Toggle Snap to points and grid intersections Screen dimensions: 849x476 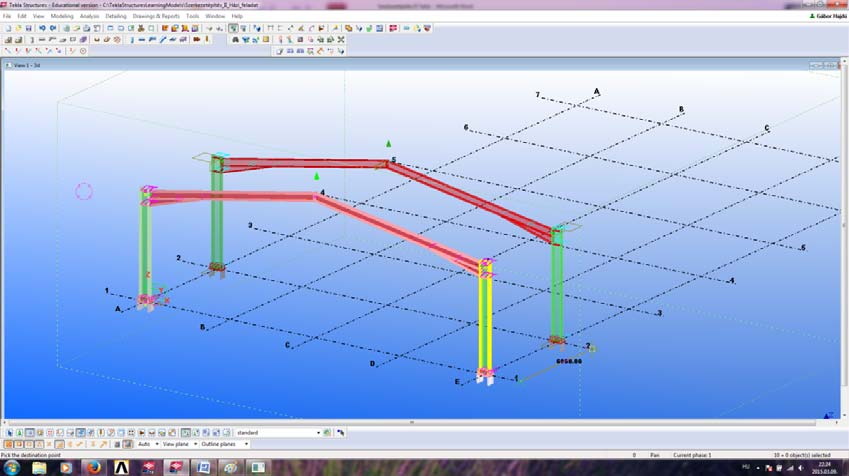tap(8, 444)
